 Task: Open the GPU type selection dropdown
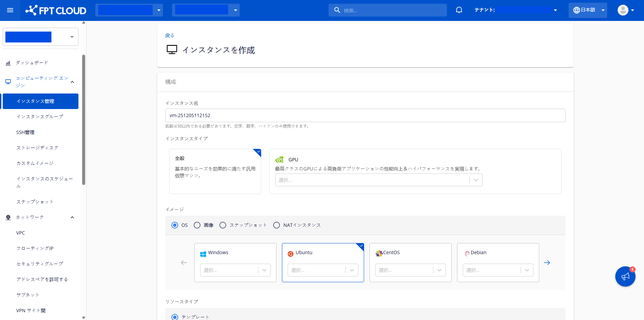click(378, 180)
